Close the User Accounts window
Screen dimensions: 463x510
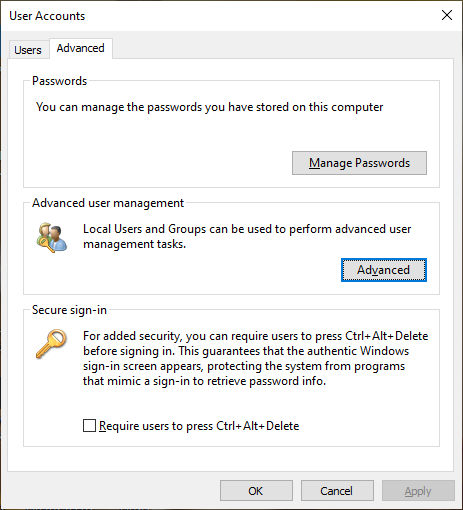click(x=447, y=15)
